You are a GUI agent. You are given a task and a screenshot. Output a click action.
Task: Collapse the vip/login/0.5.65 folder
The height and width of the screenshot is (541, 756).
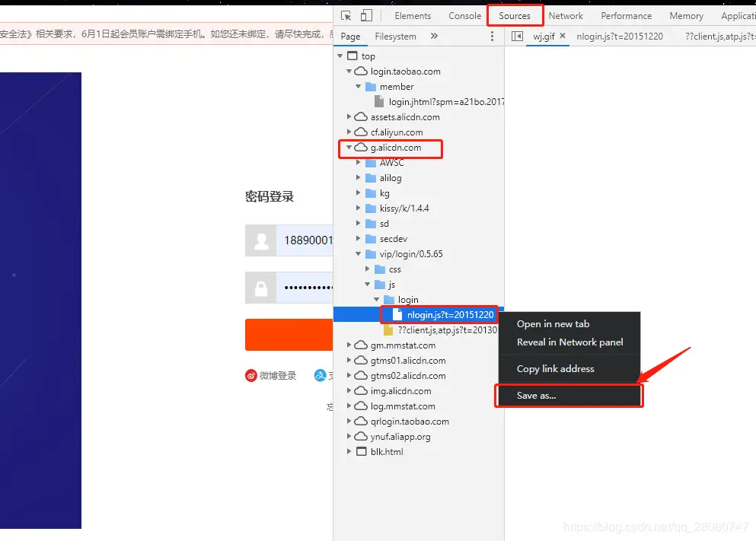358,254
